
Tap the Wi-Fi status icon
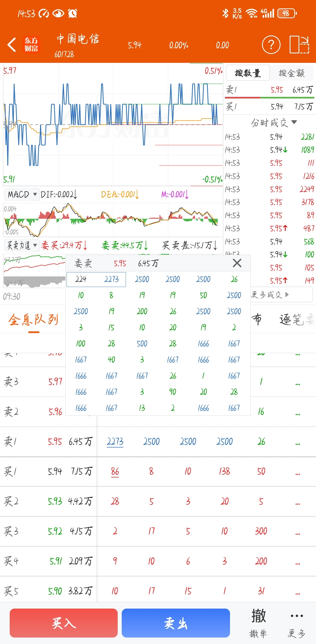(252, 13)
